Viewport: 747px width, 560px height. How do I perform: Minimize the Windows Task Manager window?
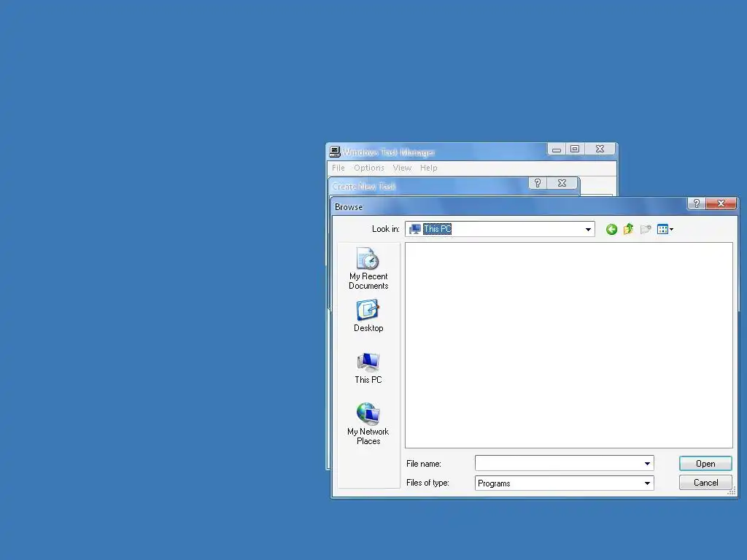557,149
